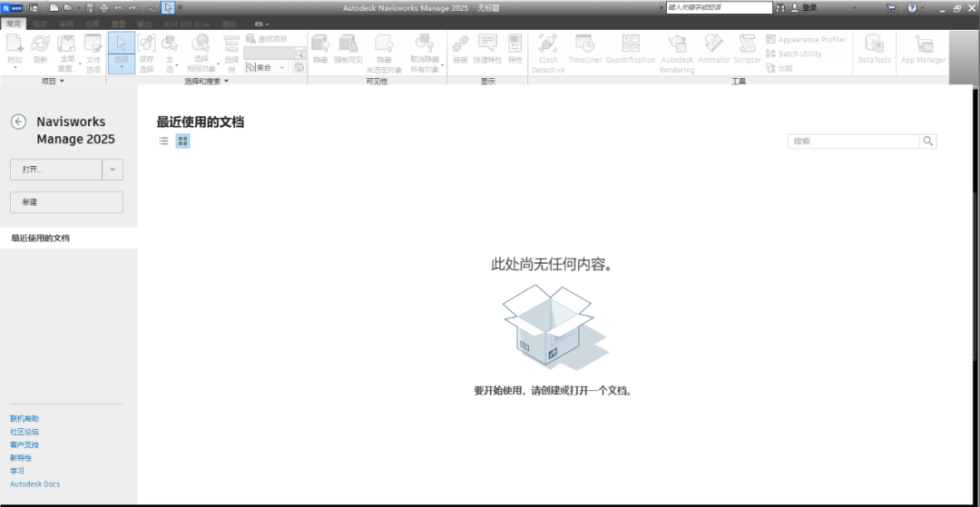Click the back arrow beside Navisworks Manage 2025
Viewport: 980px width, 507px height.
coord(18,122)
